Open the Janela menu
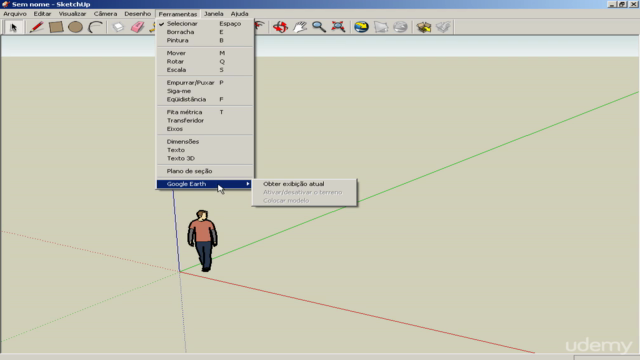Viewport: 640px width, 360px height. (213, 14)
